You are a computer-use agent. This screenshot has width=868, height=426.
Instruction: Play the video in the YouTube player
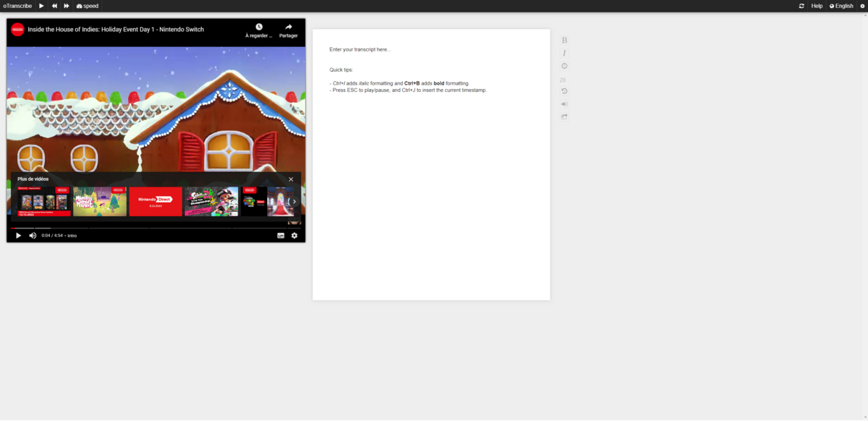(18, 236)
